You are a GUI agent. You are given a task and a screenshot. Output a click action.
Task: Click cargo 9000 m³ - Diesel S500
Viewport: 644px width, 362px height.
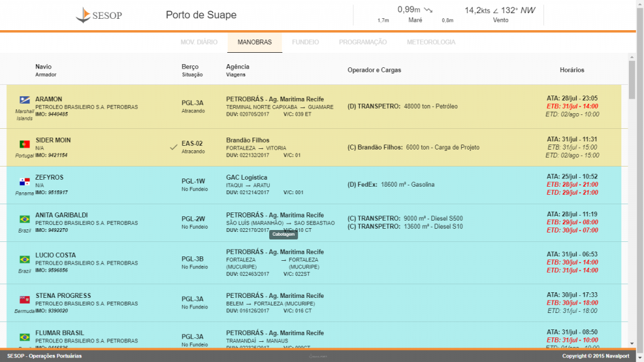coord(433,218)
